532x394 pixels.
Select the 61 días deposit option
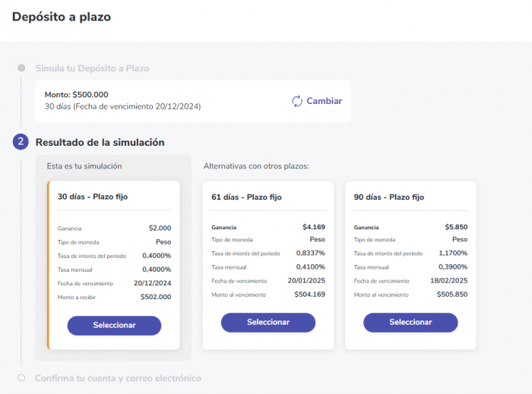(x=268, y=322)
